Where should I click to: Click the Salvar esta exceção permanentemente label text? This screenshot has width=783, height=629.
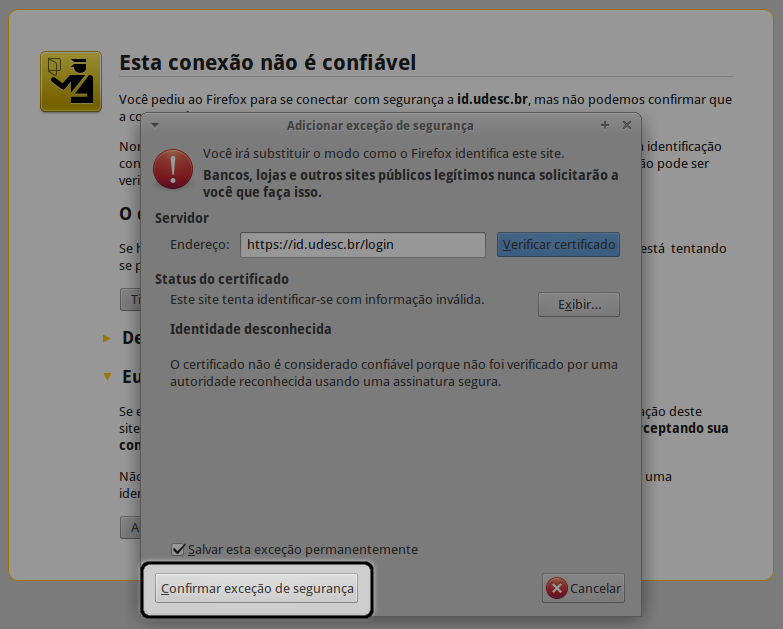tap(302, 549)
